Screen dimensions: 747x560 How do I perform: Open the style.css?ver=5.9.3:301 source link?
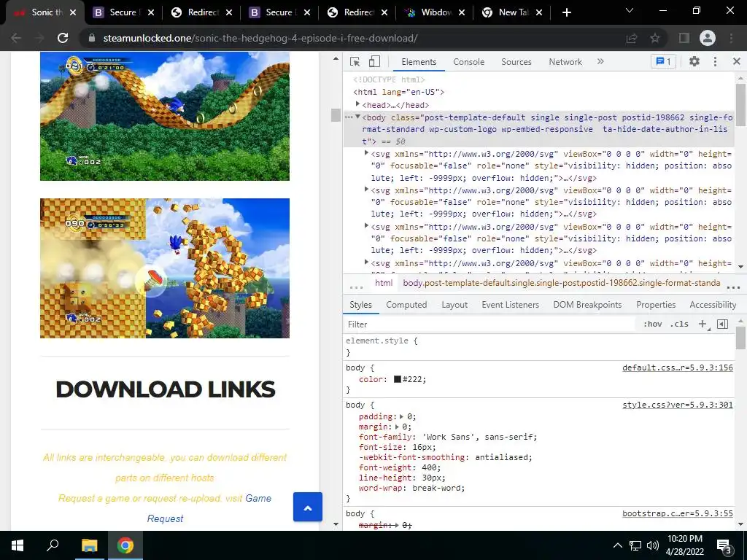[678, 405]
